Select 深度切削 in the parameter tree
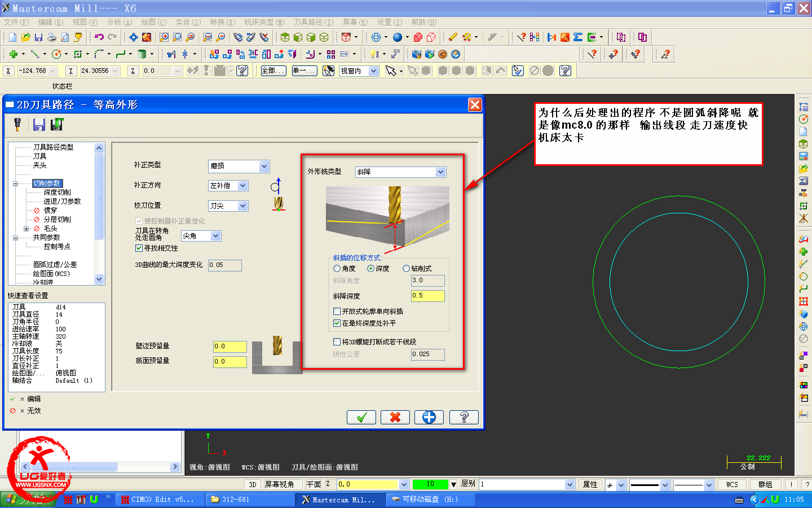 tap(58, 192)
